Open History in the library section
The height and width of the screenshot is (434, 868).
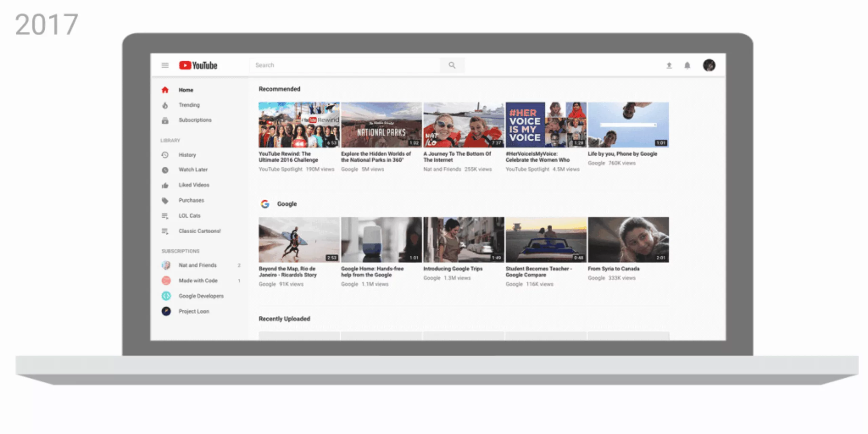coord(187,155)
